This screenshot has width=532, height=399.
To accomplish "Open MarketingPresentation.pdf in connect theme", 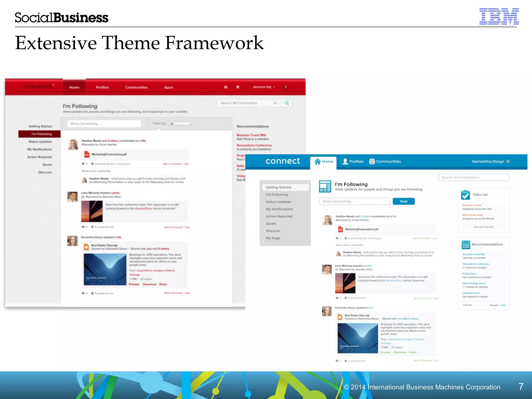I will 362,229.
